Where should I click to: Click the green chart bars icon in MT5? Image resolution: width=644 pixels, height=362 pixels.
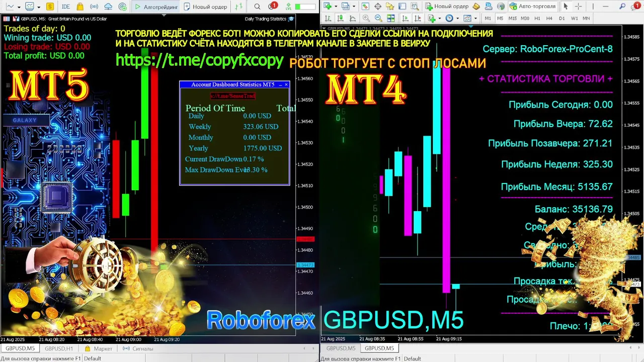[x=239, y=7]
